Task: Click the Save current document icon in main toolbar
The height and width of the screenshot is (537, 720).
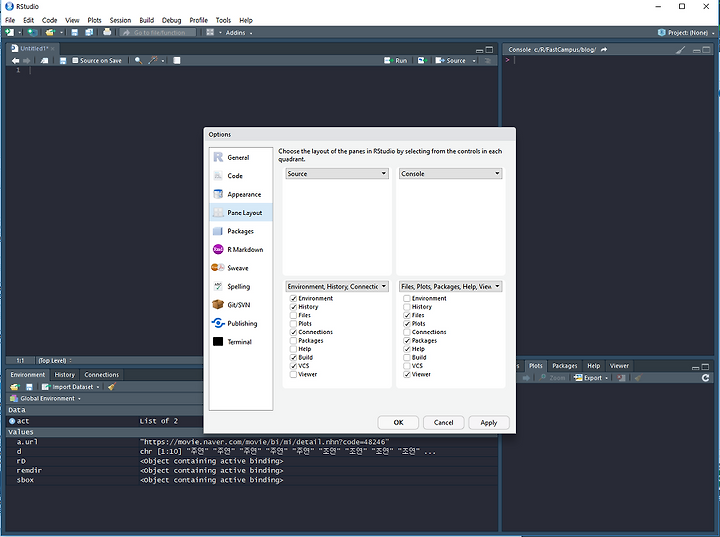Action: (74, 32)
